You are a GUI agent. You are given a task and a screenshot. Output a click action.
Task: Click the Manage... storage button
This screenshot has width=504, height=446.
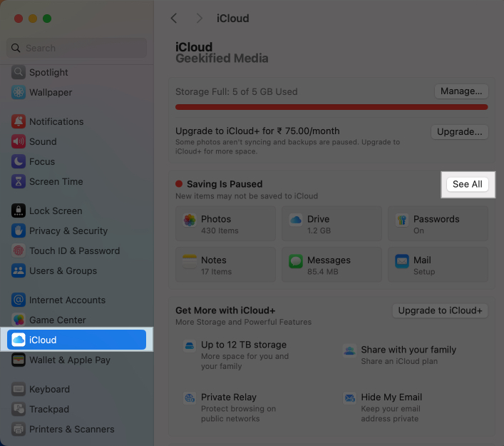461,91
